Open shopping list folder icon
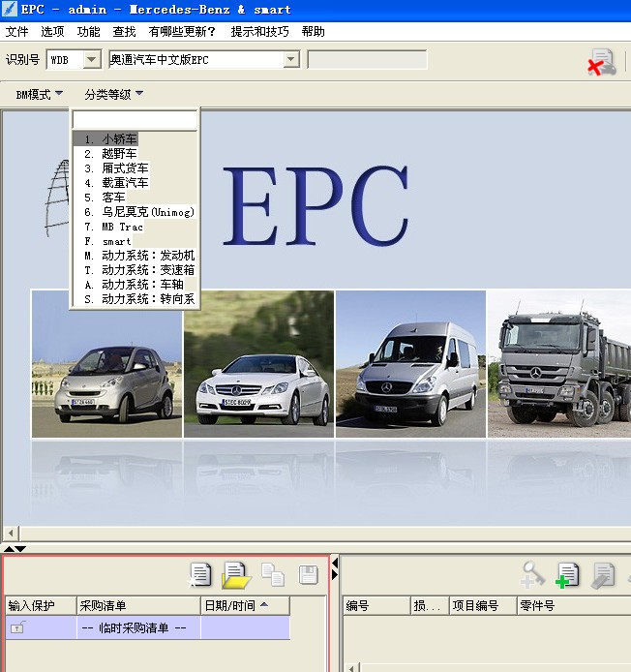This screenshot has height=672, width=631. [235, 575]
